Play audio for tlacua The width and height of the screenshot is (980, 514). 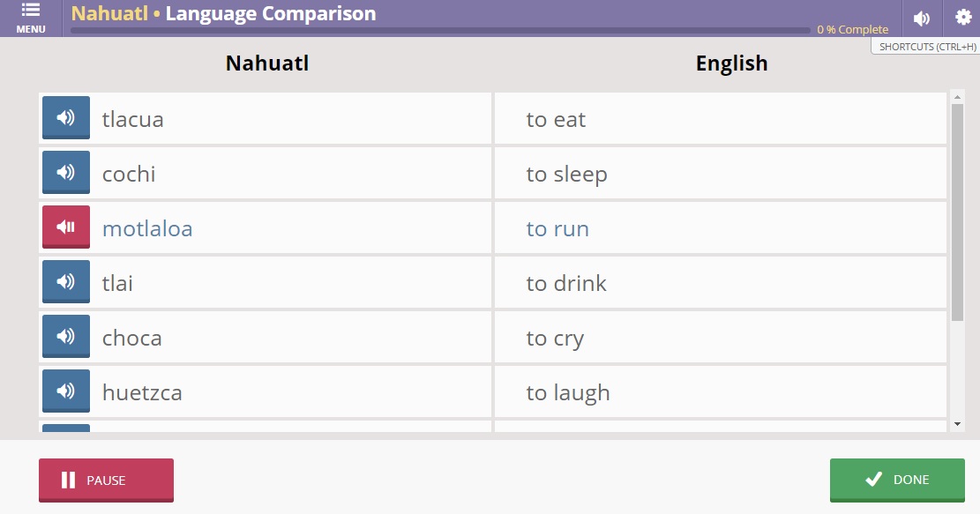(66, 118)
